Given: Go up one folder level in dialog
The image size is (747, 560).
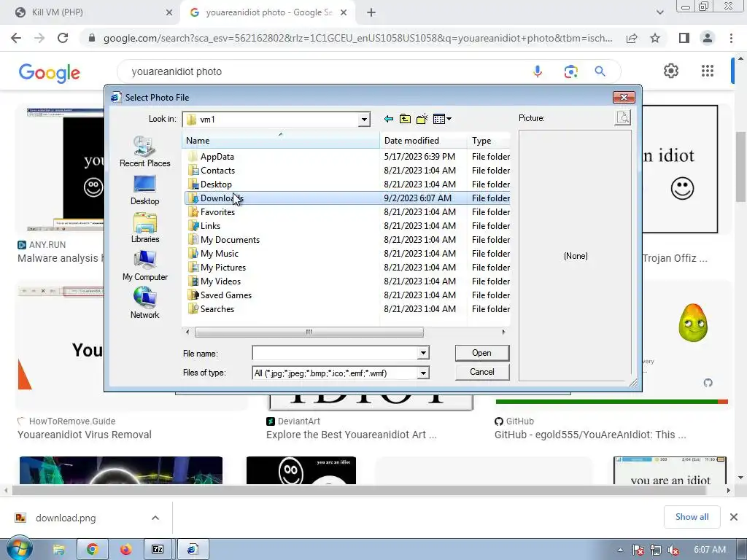Looking at the screenshot, I should 405,119.
